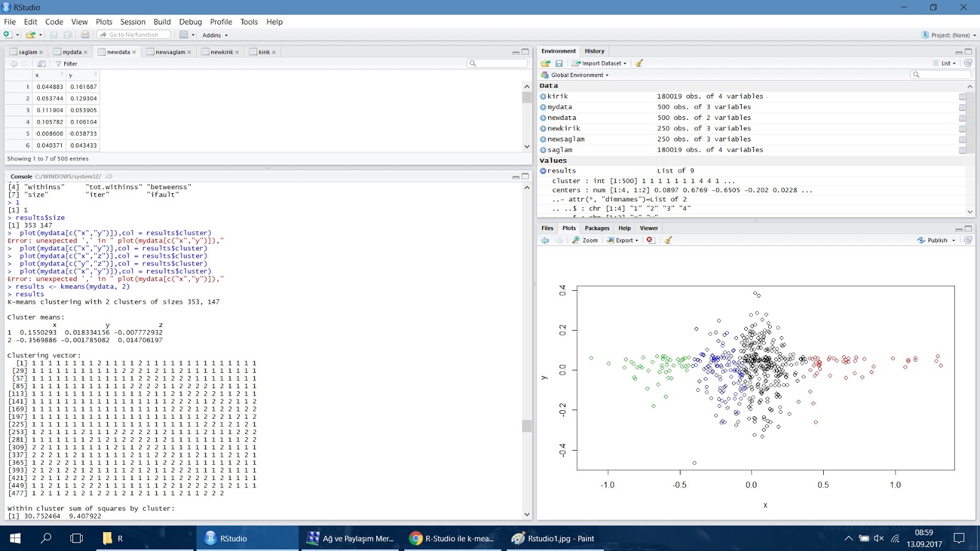The image size is (980, 551).
Task: Toggle view of kirik dataset grid icon
Action: (x=962, y=96)
